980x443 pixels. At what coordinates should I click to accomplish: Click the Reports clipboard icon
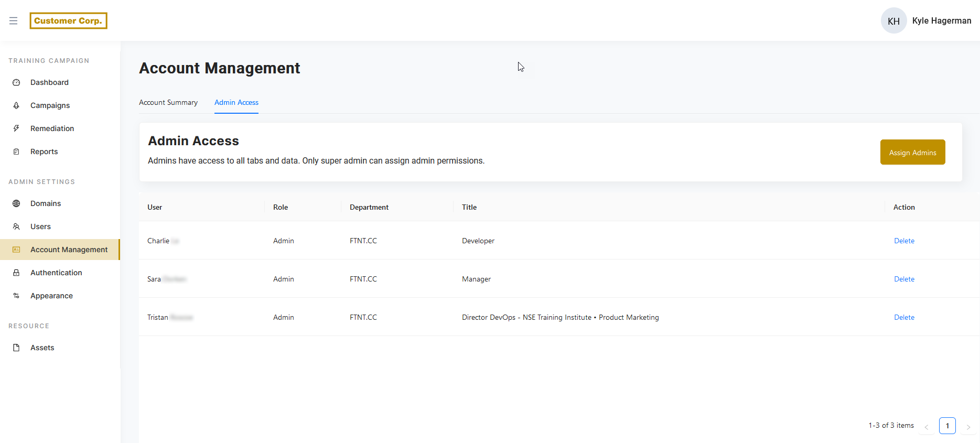[16, 152]
